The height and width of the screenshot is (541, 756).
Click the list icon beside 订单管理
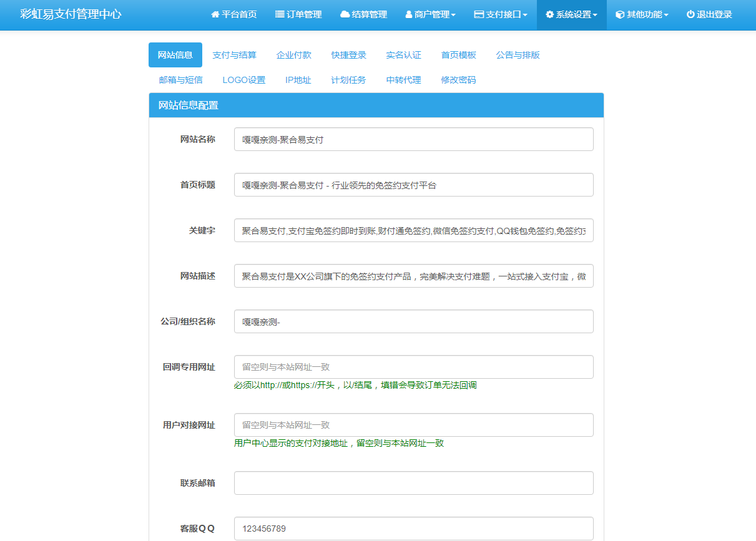click(x=280, y=14)
